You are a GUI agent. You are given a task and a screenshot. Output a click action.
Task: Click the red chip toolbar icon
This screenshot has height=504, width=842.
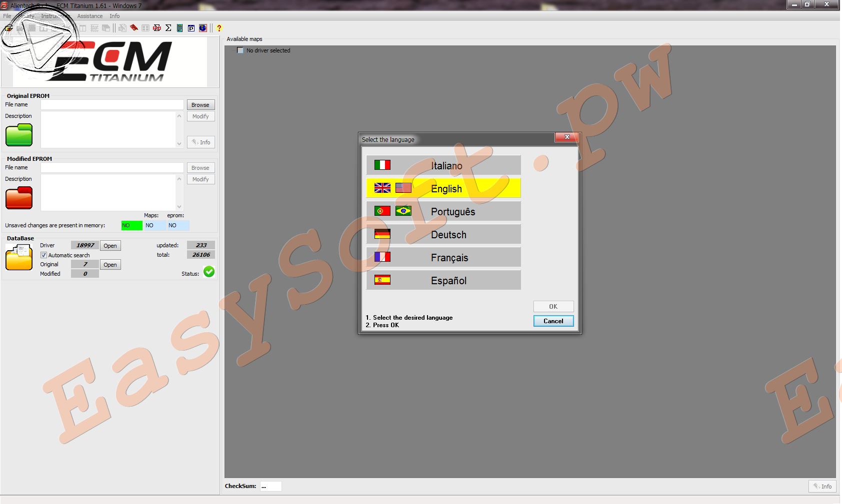pos(134,28)
